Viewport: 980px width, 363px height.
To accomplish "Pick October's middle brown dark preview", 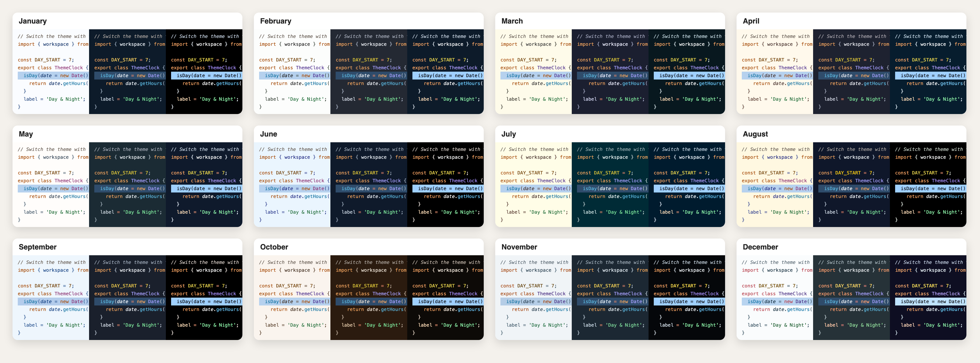I will [369, 297].
